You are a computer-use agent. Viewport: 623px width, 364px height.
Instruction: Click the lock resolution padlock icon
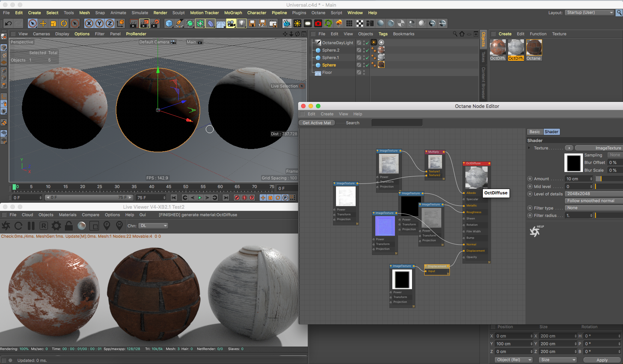(69, 226)
